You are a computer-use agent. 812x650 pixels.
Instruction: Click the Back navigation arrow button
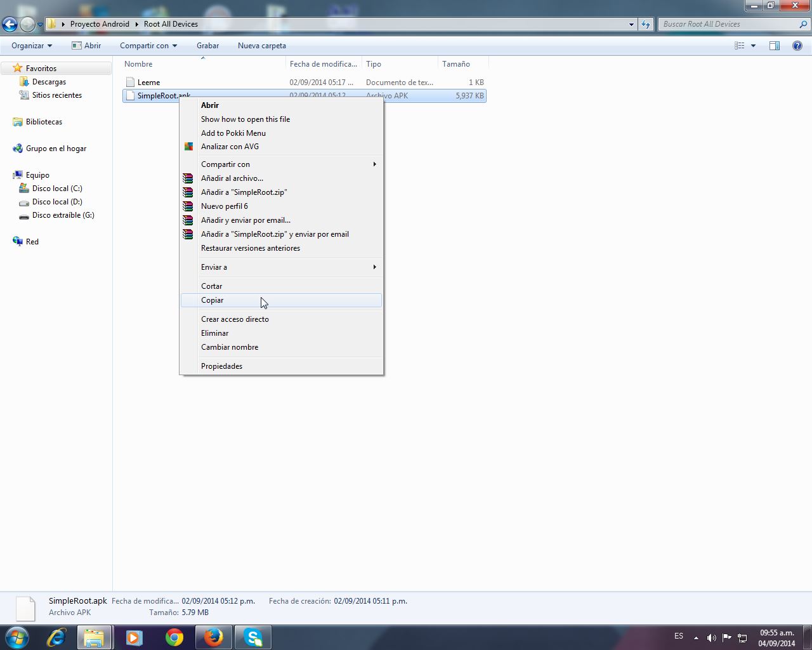(x=10, y=24)
